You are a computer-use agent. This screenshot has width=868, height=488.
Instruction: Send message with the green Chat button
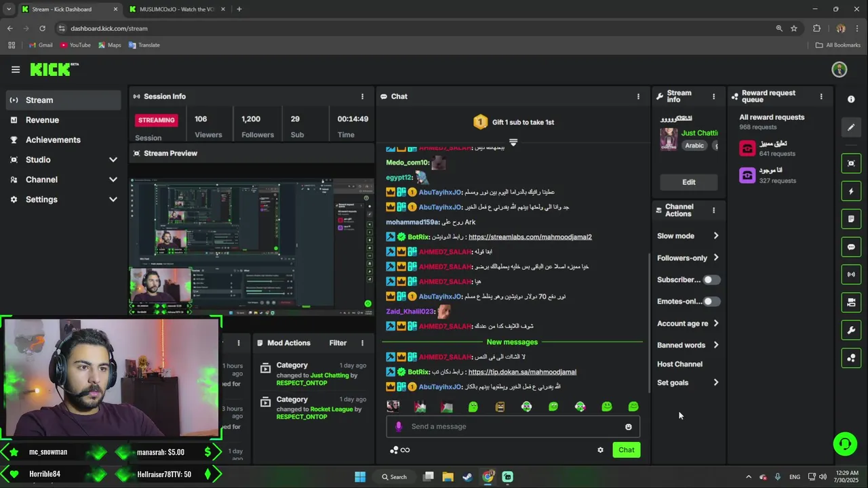coord(626,450)
